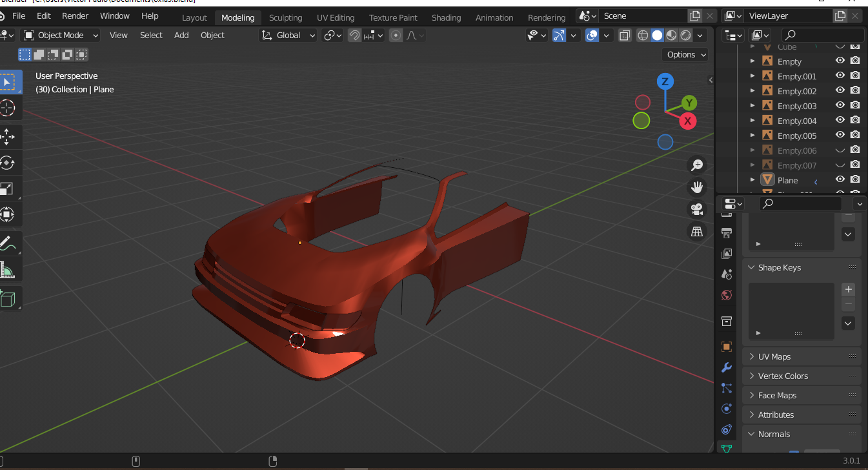Image resolution: width=868 pixels, height=470 pixels.
Task: Open the Options dropdown in viewport
Action: 685,55
